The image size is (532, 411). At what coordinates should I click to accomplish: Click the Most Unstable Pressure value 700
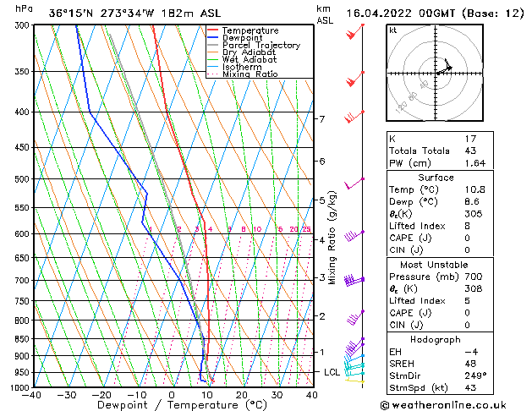coord(474,277)
